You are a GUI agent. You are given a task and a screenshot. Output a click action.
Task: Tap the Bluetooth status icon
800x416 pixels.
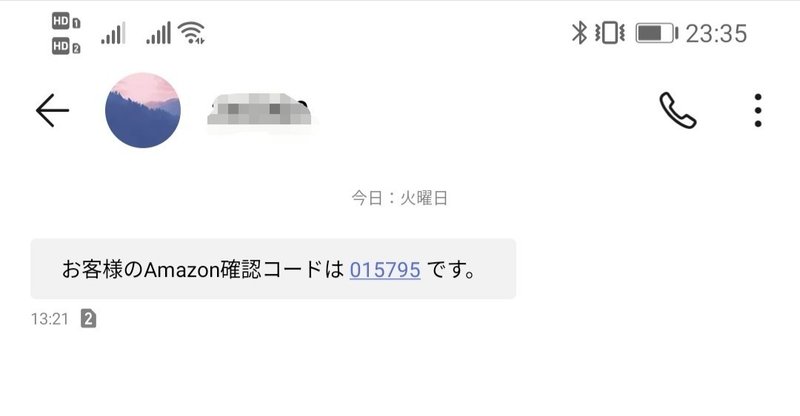[579, 33]
